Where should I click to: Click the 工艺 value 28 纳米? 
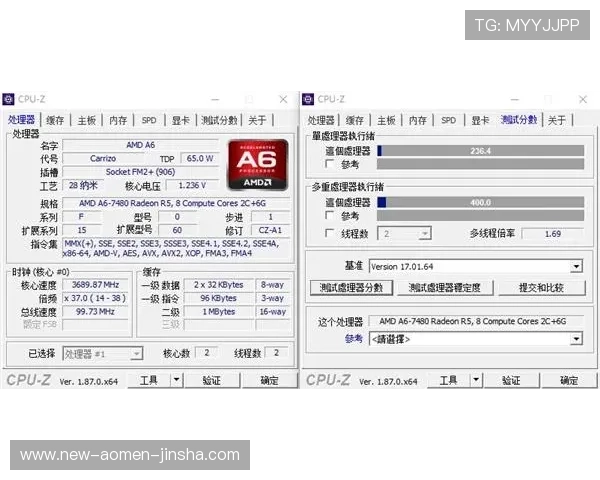point(83,185)
